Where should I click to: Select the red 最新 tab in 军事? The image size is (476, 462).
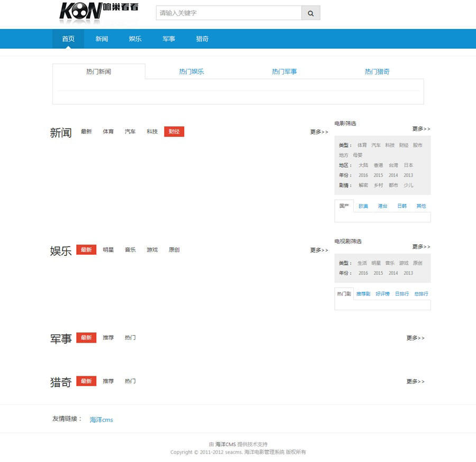click(86, 338)
